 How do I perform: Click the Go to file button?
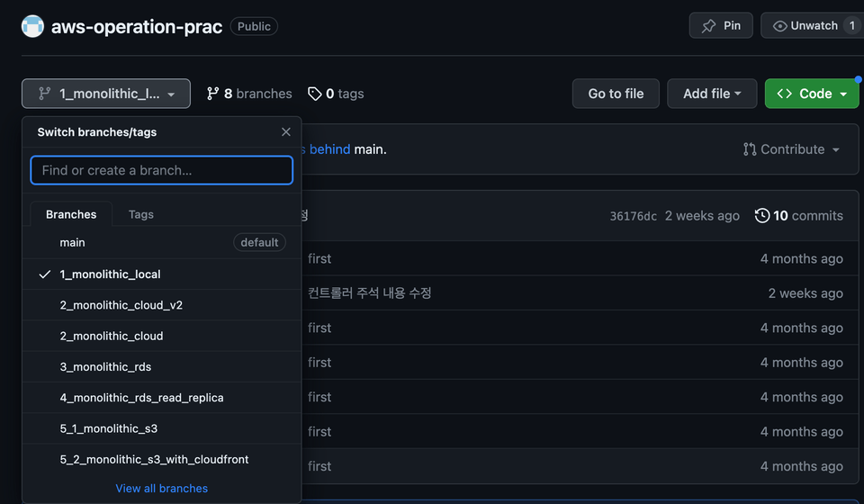pyautogui.click(x=616, y=94)
